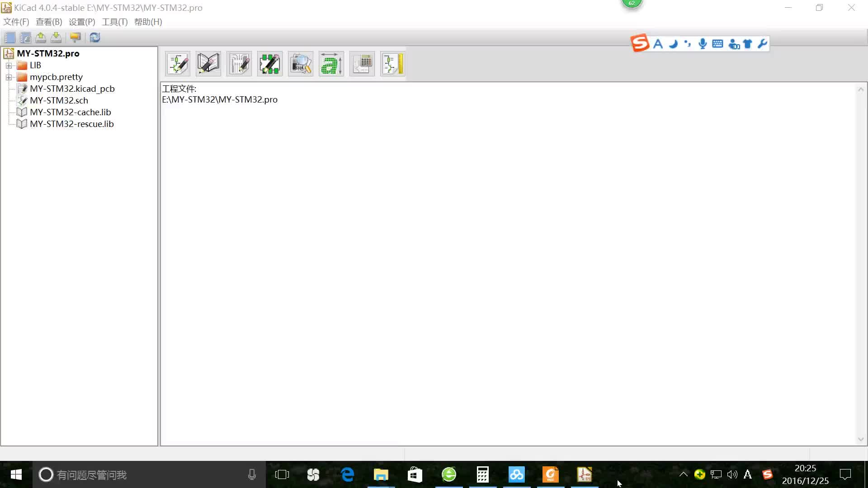The image size is (868, 488).
Task: Open Sogou skin shirt icon
Action: coord(747,44)
